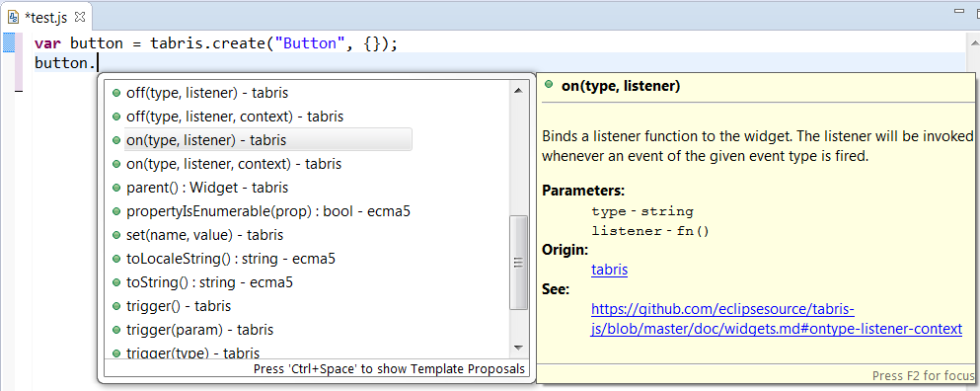The image size is (980, 391).
Task: Click the on(type, listener) documentation heading
Action: coord(621,86)
